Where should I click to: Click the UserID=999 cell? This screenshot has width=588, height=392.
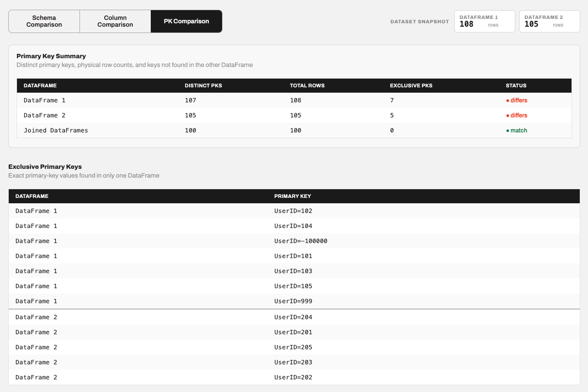(x=293, y=301)
